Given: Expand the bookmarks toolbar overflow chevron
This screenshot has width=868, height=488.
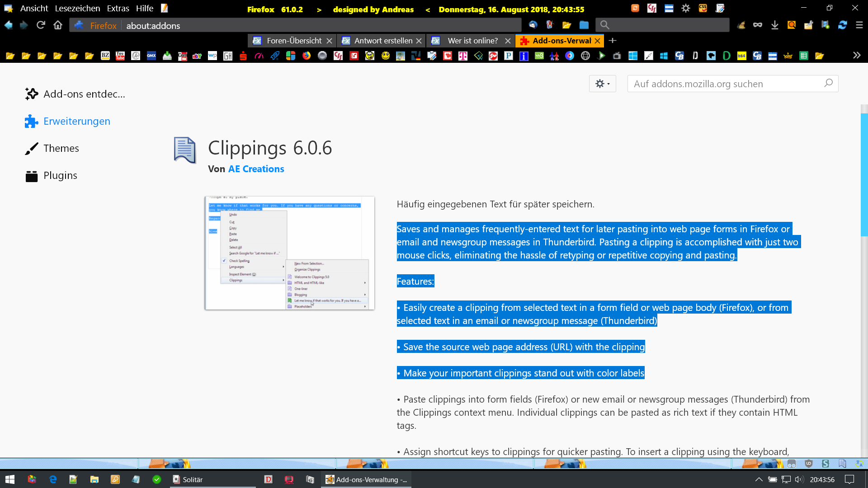Looking at the screenshot, I should [x=856, y=56].
